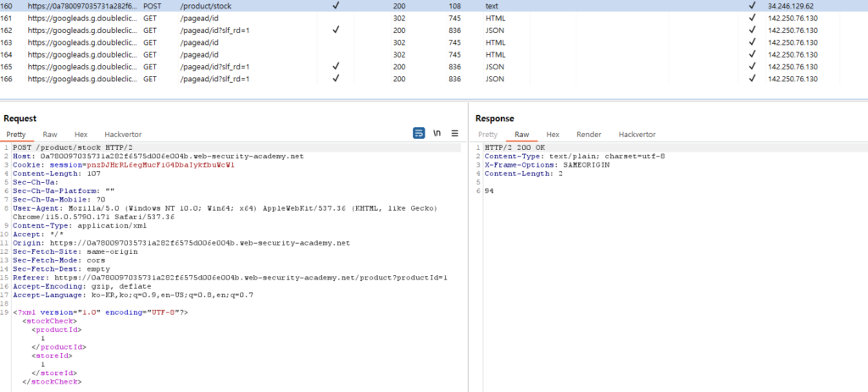Open the Response Render tab
The width and height of the screenshot is (868, 392).
589,135
